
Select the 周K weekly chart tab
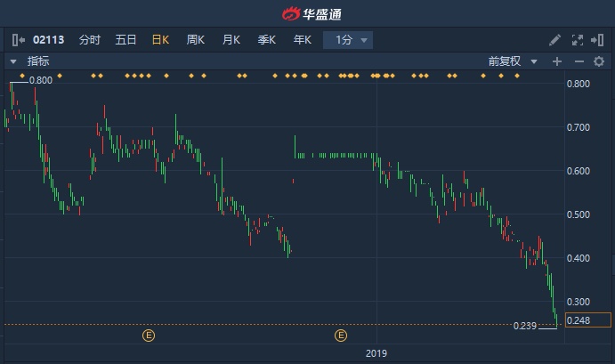tap(196, 40)
